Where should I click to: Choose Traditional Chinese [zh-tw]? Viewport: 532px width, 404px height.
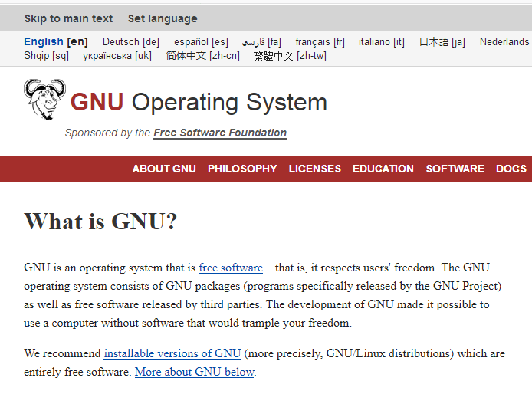pos(290,56)
